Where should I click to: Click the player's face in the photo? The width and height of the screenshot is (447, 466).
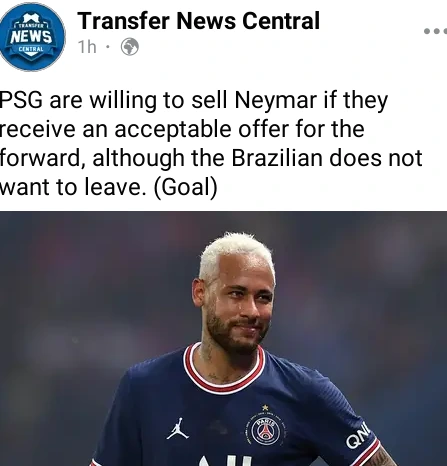click(239, 307)
